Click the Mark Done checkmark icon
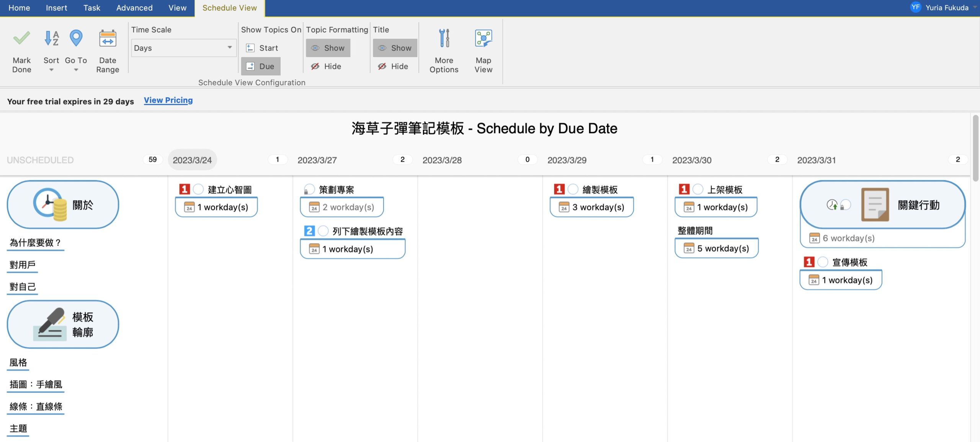The height and width of the screenshot is (442, 980). coord(21,38)
